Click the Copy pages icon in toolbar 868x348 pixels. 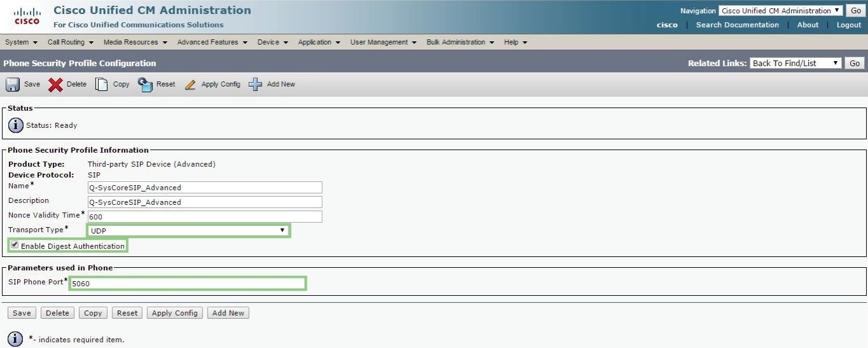click(101, 85)
